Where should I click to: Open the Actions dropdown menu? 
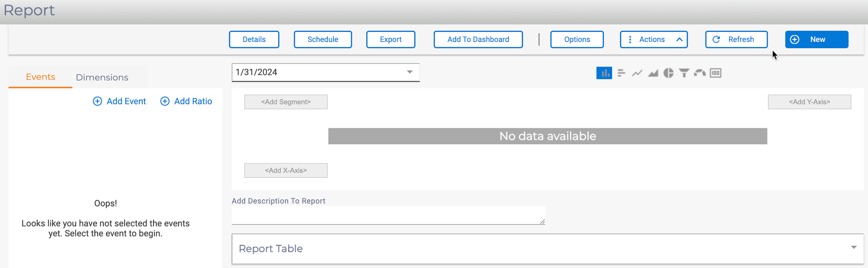click(653, 40)
